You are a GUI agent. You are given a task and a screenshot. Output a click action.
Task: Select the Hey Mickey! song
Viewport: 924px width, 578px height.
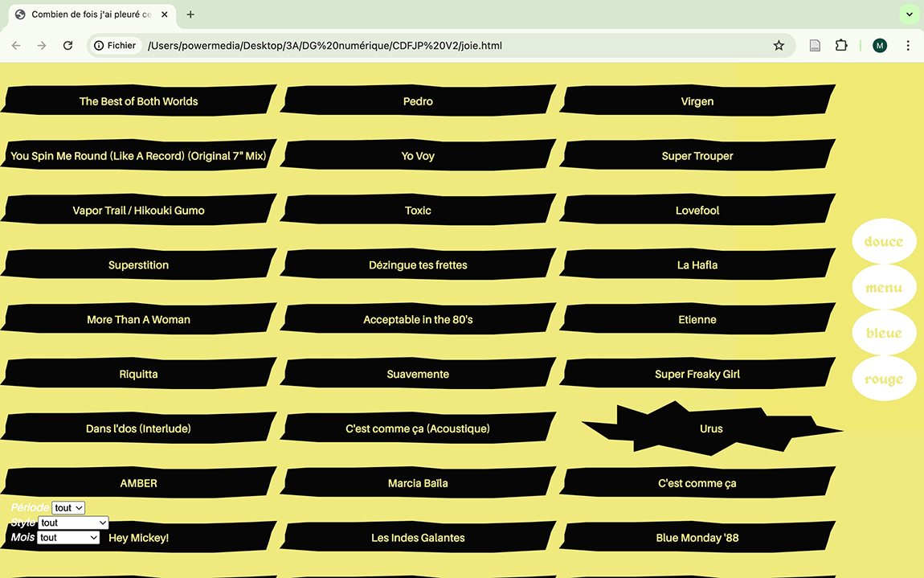138,537
